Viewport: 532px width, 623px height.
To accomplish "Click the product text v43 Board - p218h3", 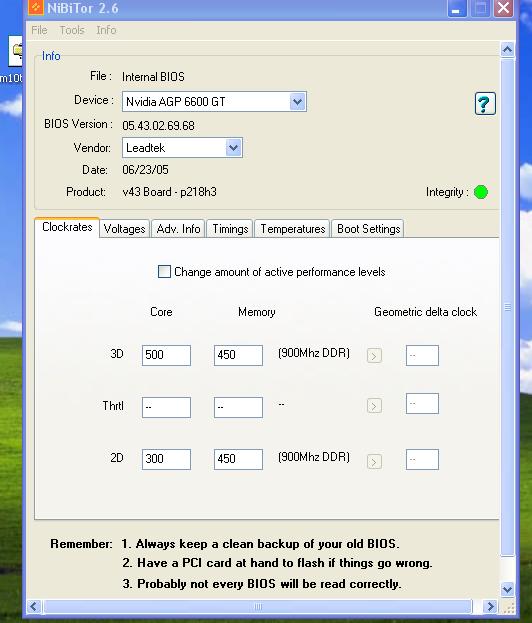I will tap(169, 192).
